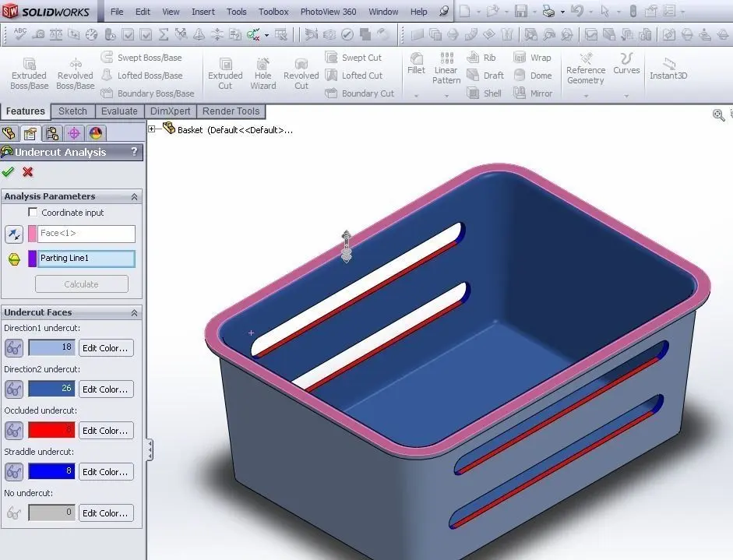Switch to the Sketch tab
Screen dimensions: 733x560
point(72,111)
